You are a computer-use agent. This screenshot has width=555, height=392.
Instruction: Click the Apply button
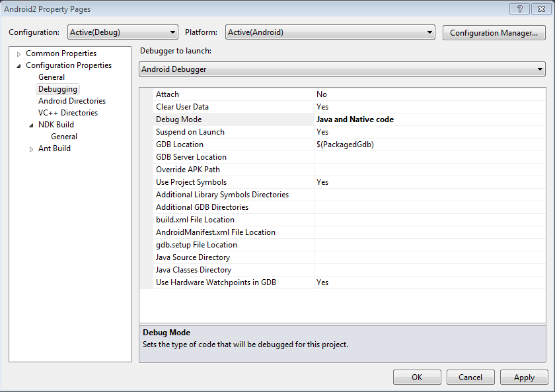(x=524, y=377)
